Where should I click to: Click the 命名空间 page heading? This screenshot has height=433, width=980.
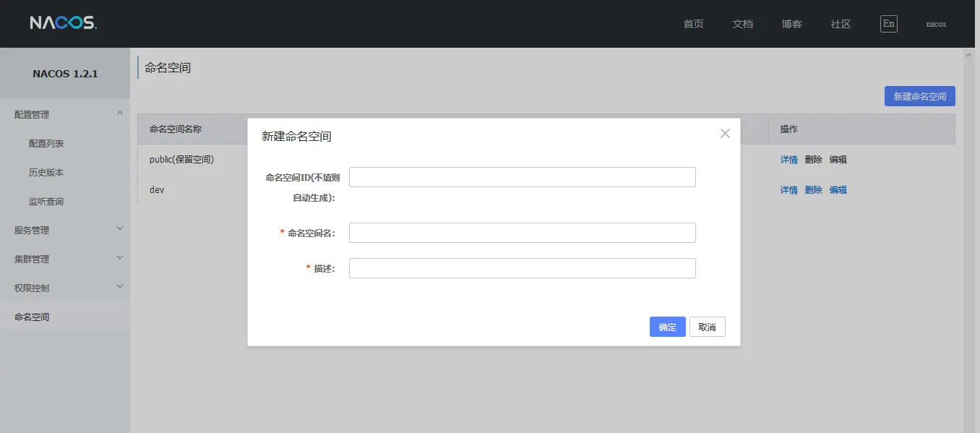click(x=168, y=68)
